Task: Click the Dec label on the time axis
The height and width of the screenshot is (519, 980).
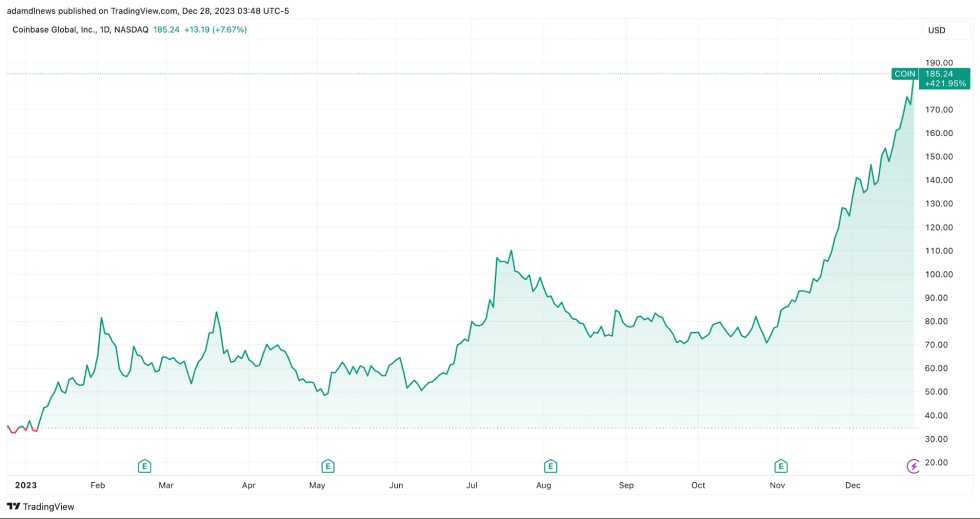Action: pos(852,485)
